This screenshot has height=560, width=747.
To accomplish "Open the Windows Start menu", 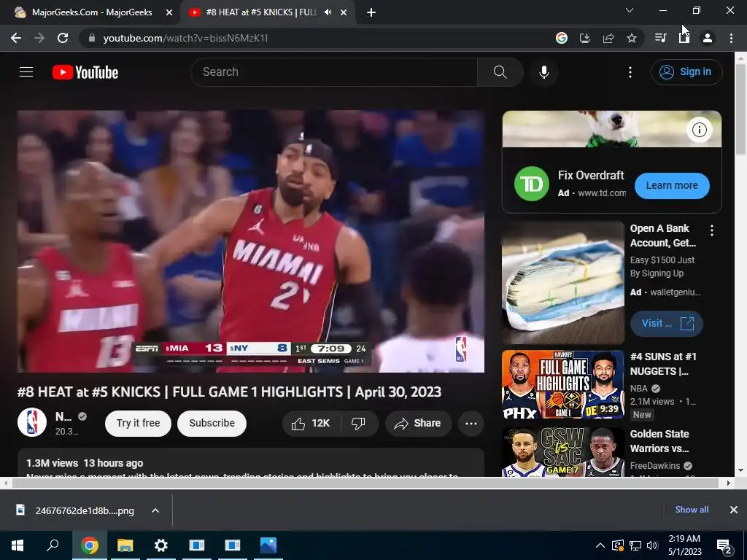I will (18, 545).
